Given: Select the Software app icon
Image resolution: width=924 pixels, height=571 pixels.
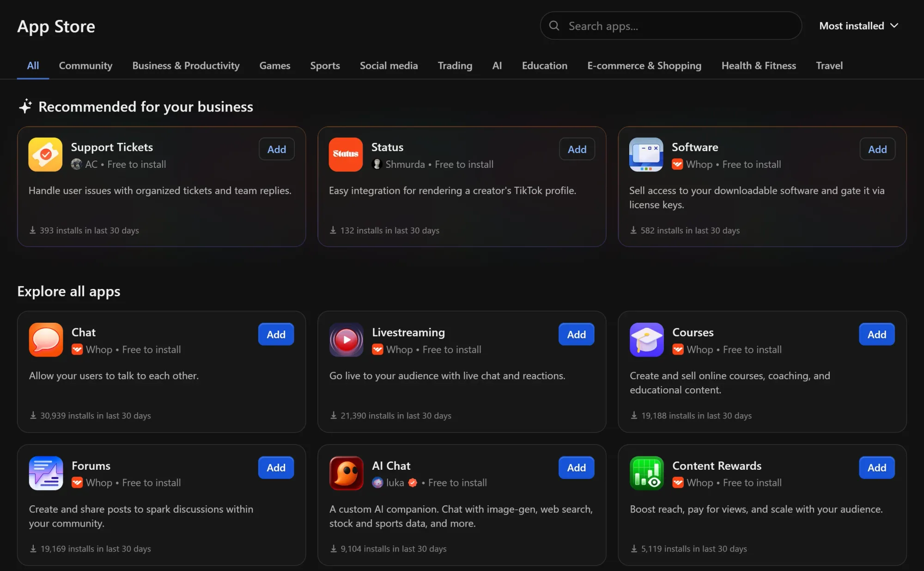Looking at the screenshot, I should [x=646, y=154].
